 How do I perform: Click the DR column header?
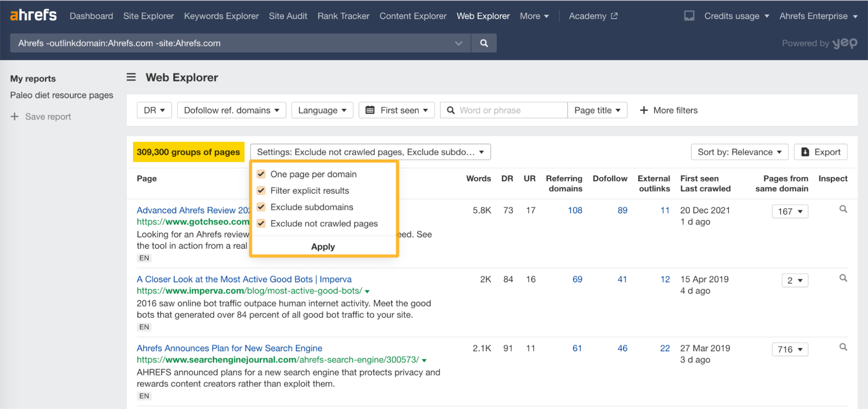tap(507, 178)
